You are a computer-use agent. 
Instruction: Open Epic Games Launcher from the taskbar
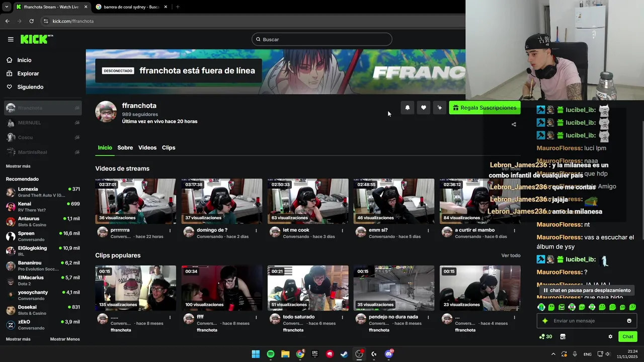point(315,354)
